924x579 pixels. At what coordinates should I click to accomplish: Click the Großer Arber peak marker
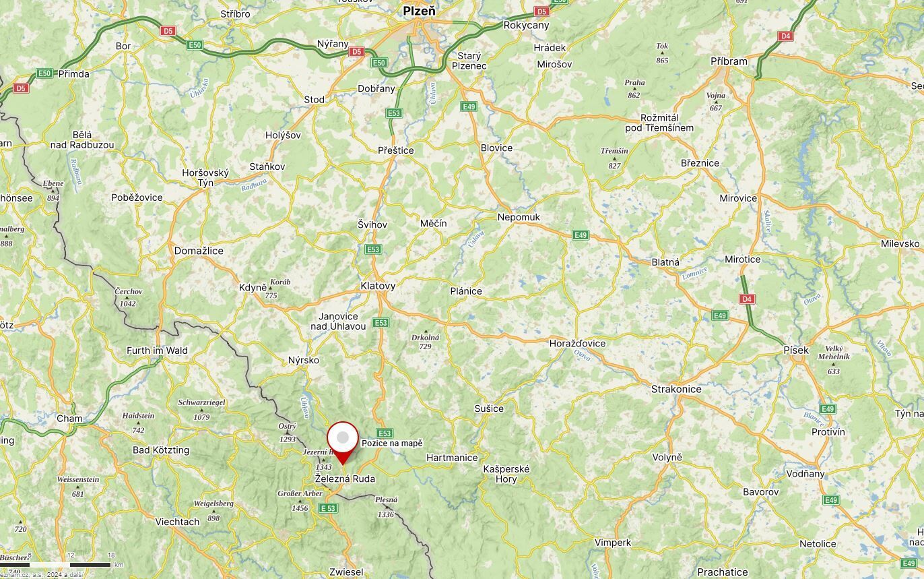pyautogui.click(x=300, y=501)
